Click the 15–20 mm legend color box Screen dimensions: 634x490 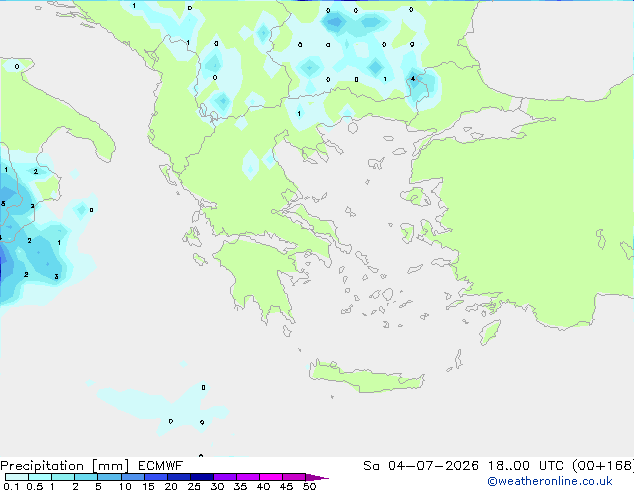[156, 477]
